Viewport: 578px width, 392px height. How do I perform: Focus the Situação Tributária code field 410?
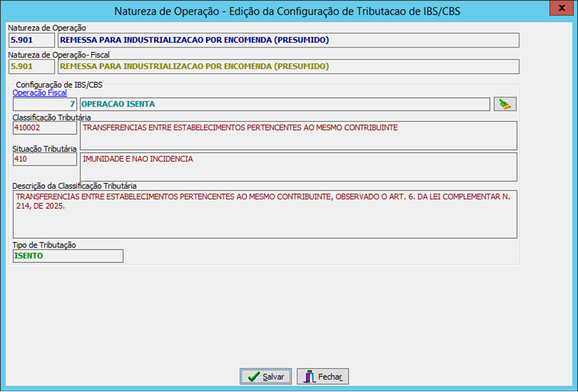pyautogui.click(x=44, y=159)
